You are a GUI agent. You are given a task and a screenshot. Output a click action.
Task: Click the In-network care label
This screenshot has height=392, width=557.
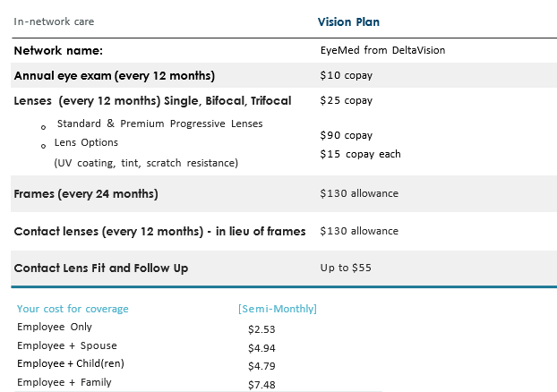54,21
